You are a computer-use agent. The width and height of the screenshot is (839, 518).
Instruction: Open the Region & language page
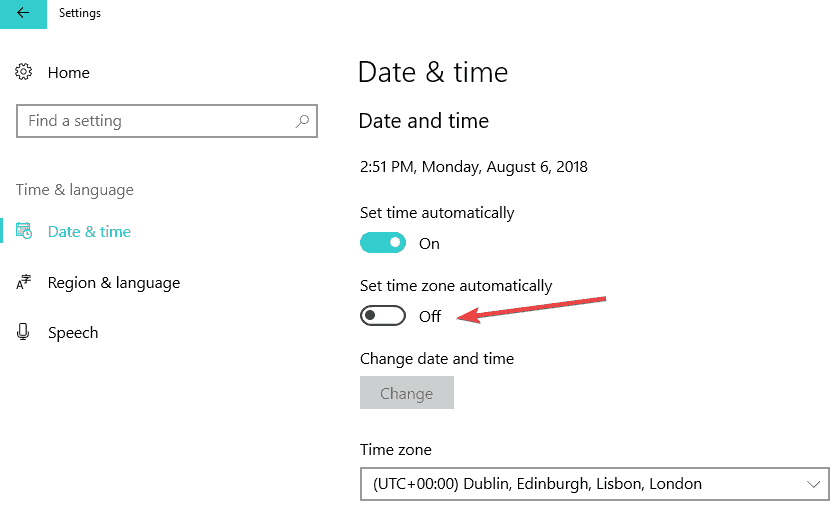click(x=113, y=283)
